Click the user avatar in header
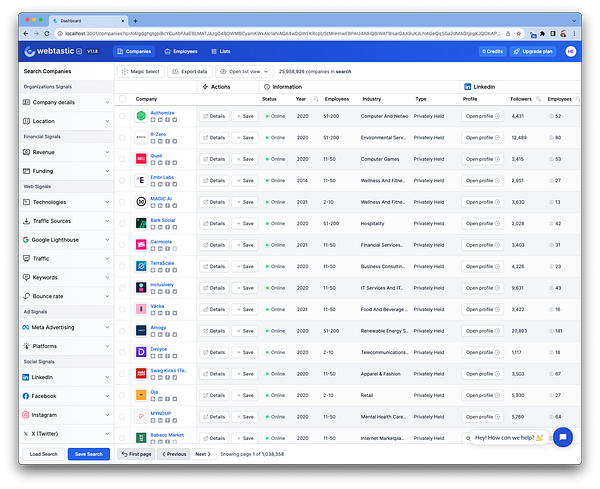The image size is (600, 489). (571, 51)
